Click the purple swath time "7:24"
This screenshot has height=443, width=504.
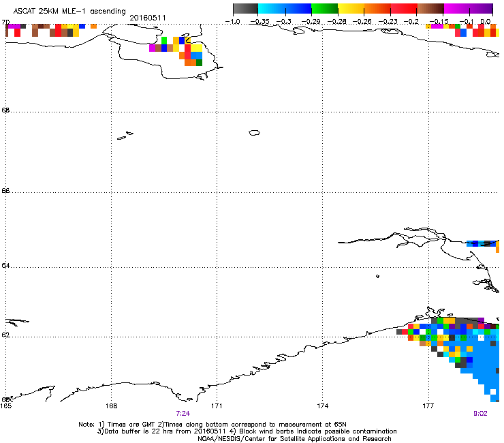coord(183,414)
